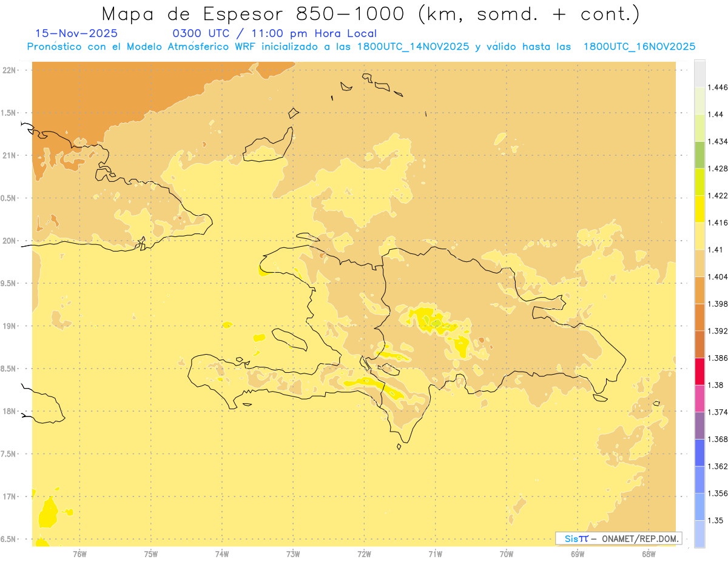Click the longitude label "71W"
The width and height of the screenshot is (728, 562).
pos(435,554)
